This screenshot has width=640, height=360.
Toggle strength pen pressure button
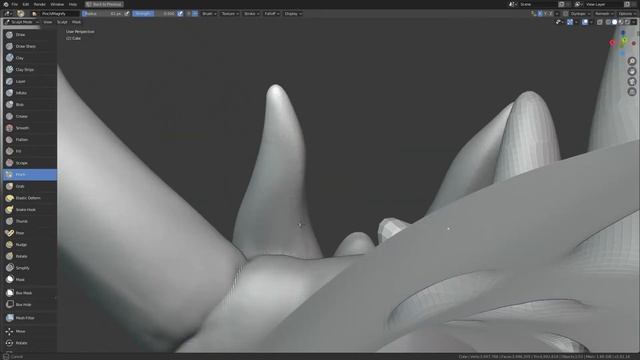(180, 13)
